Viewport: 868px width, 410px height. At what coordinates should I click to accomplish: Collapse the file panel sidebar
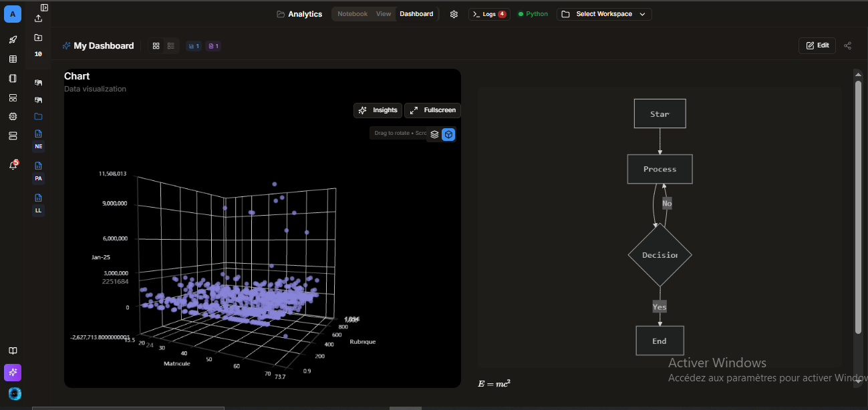(x=44, y=7)
